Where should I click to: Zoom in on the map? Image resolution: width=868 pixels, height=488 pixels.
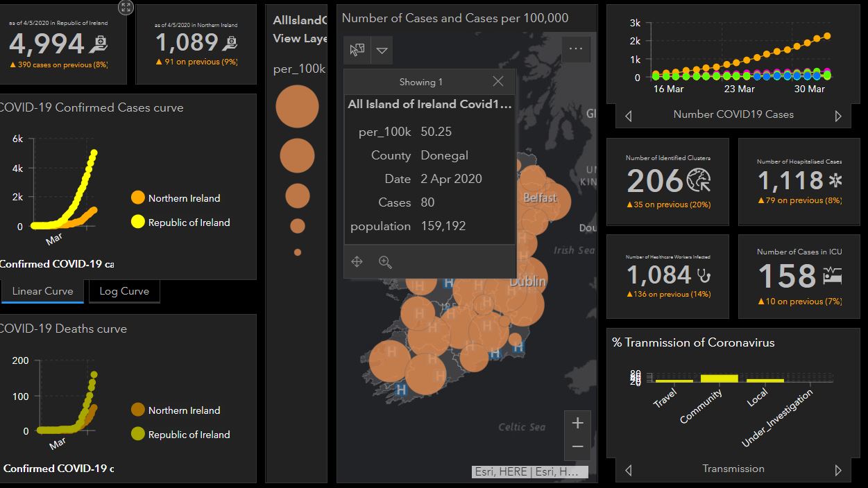[577, 423]
